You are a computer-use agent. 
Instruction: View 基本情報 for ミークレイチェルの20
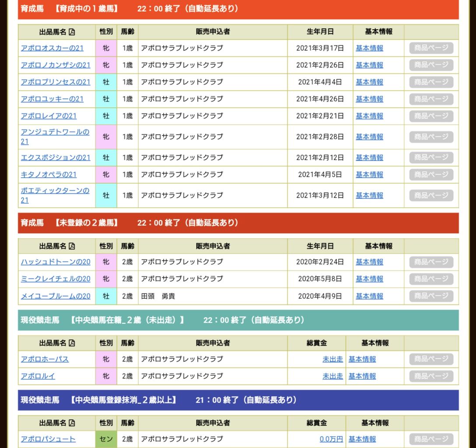click(369, 279)
